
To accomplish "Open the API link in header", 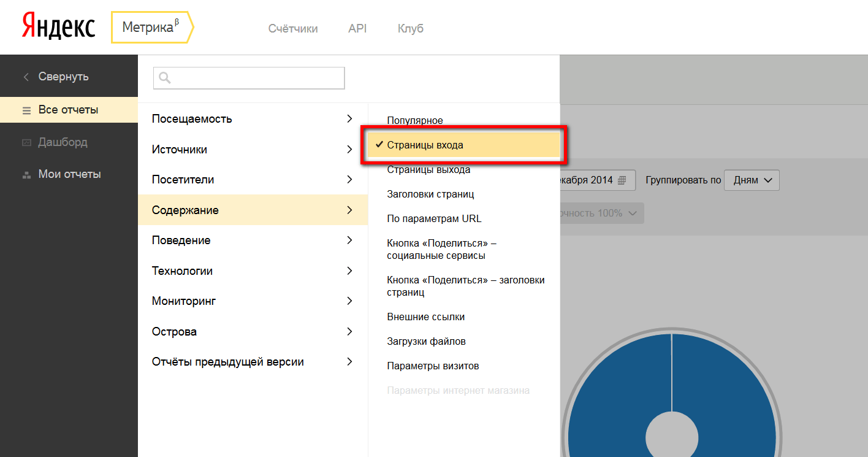I will click(357, 29).
